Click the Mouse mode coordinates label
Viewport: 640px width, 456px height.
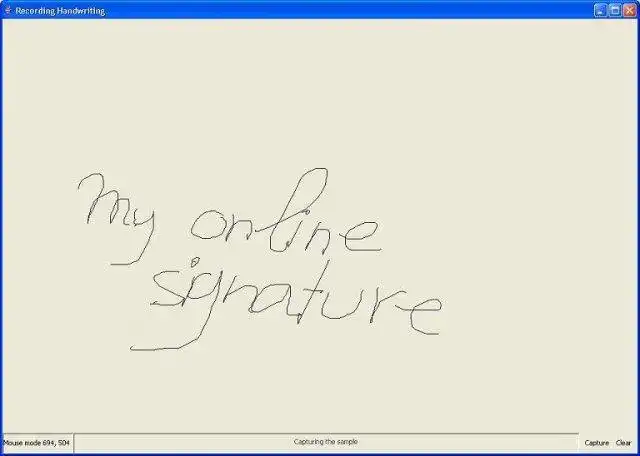coord(36,443)
